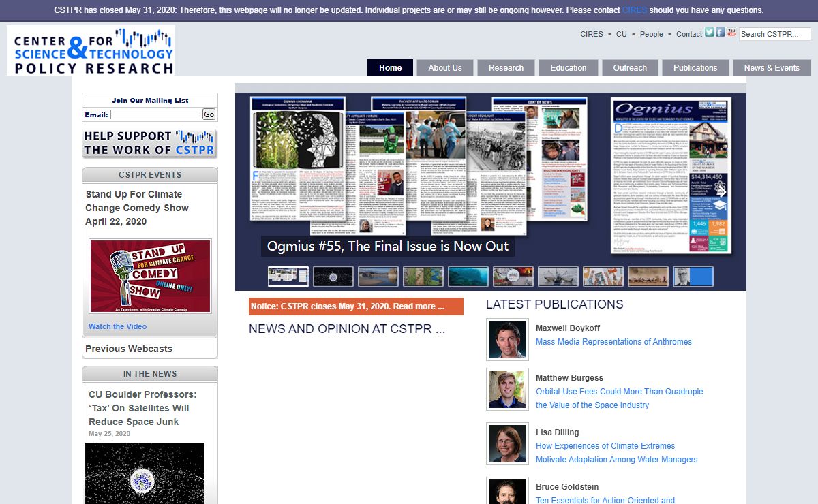The height and width of the screenshot is (504, 818).
Task: Click the In The News panel header
Action: click(150, 374)
